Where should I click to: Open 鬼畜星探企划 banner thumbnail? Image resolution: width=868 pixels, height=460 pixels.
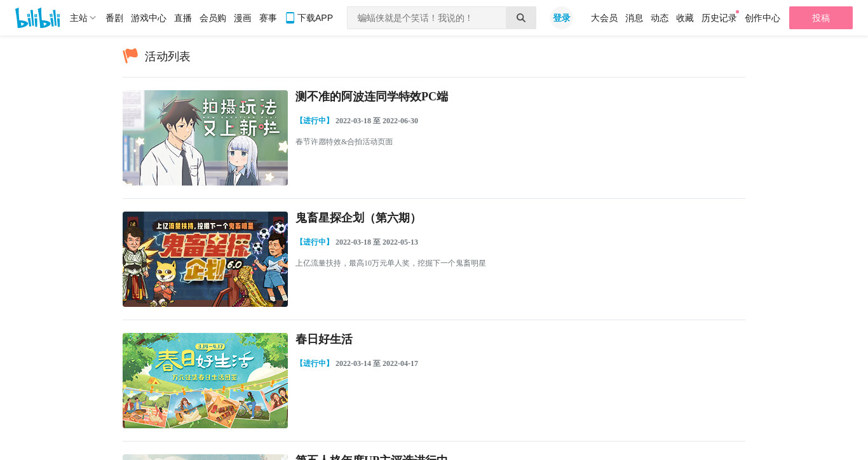(205, 259)
